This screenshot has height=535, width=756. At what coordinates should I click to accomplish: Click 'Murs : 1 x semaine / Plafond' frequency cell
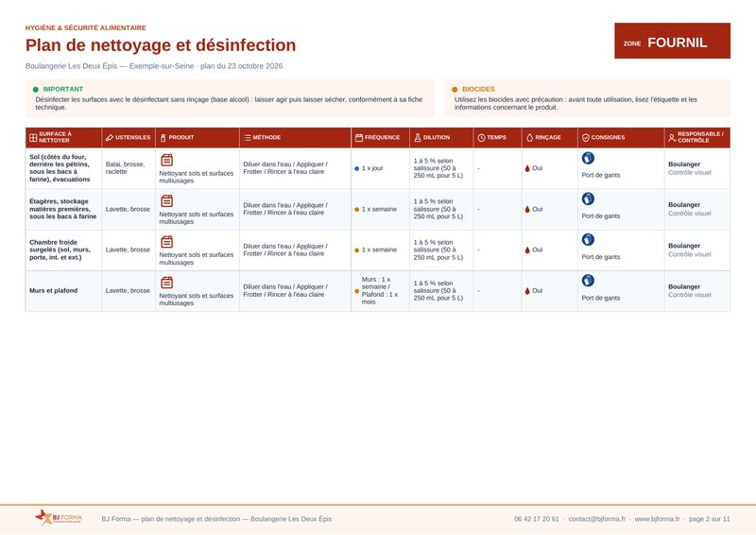click(380, 290)
